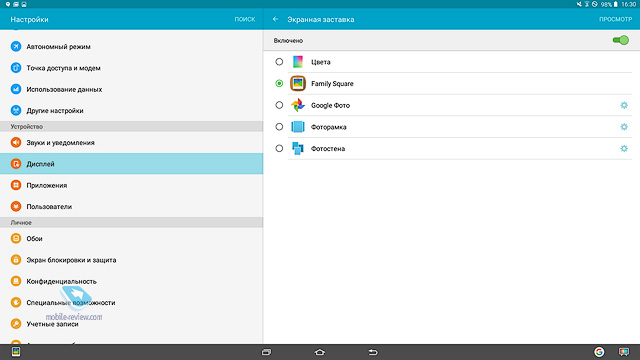Viewport: 640px width, 360px height.
Task: Tap the 98% battery indicator
Action: point(609,4)
